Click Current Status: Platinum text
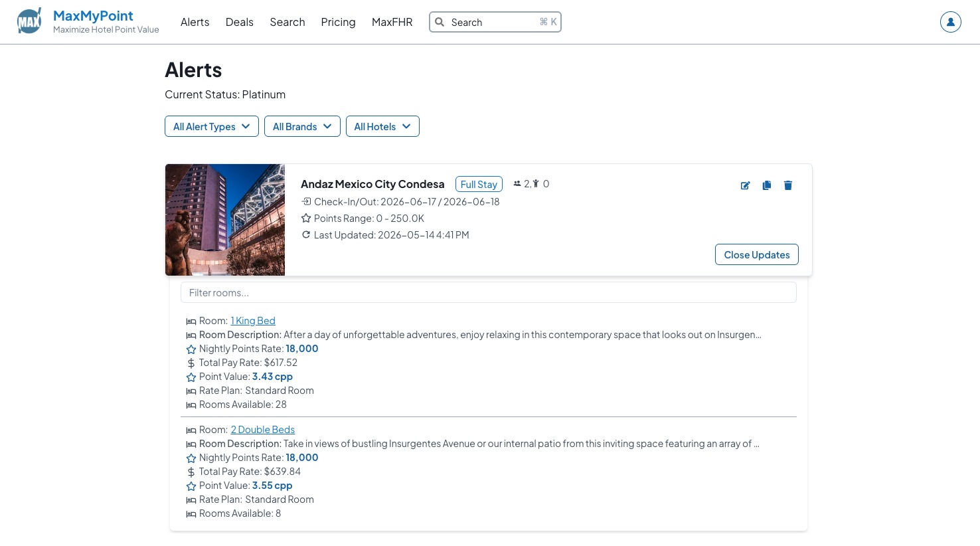This screenshot has height=546, width=980. pyautogui.click(x=225, y=94)
